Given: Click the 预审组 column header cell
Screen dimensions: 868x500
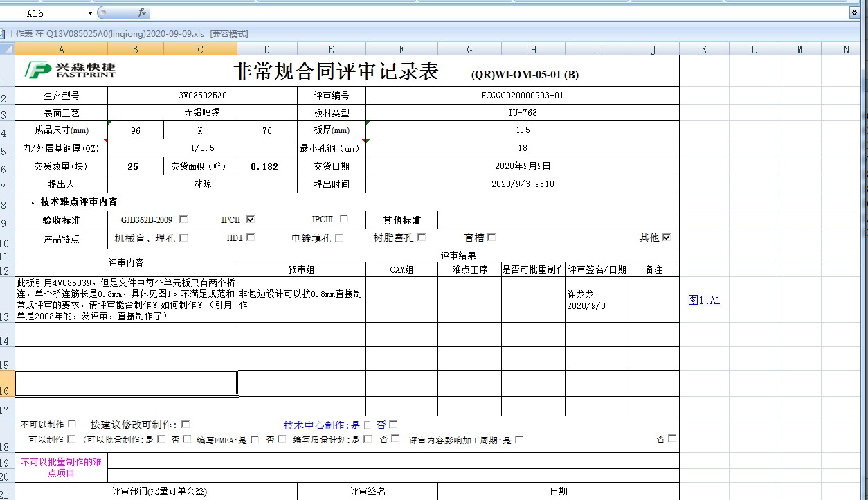Looking at the screenshot, I should tap(301, 269).
